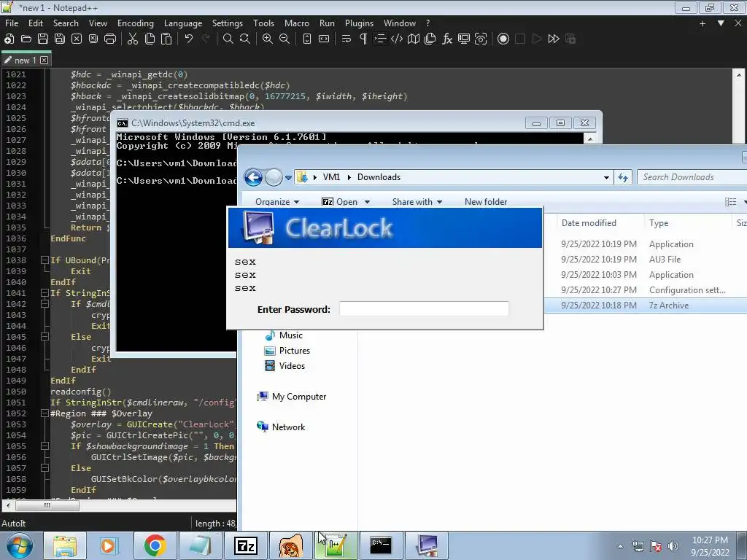Viewport: 747px width, 560px height.
Task: Toggle Show All Characters pilcrow icon
Action: [363, 39]
